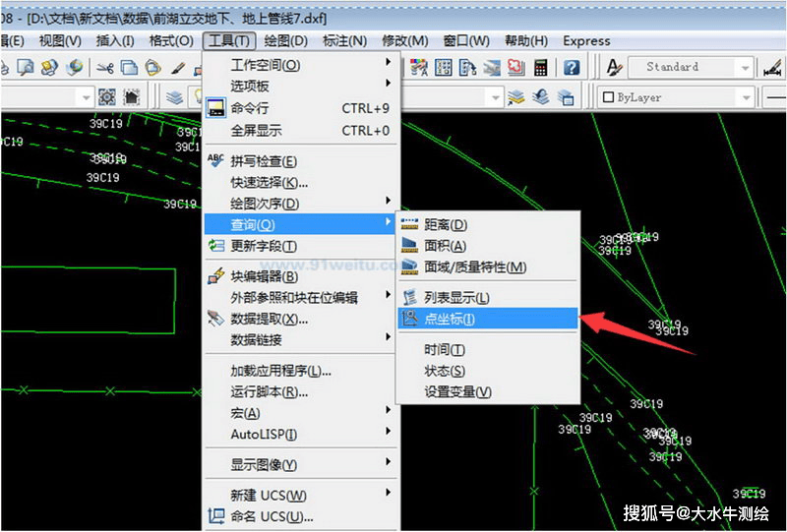The width and height of the screenshot is (787, 532).
Task: Open the 视图(V) menu
Action: tap(60, 40)
